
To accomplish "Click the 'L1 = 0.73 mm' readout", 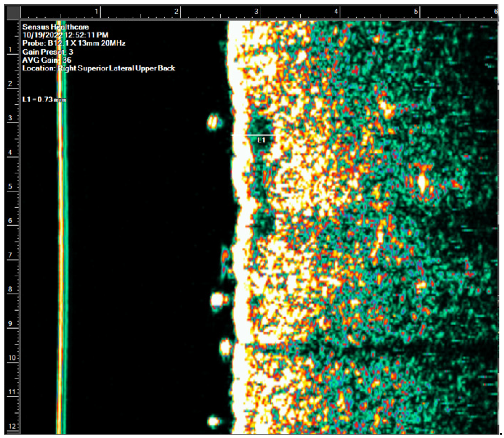I will click(x=44, y=99).
